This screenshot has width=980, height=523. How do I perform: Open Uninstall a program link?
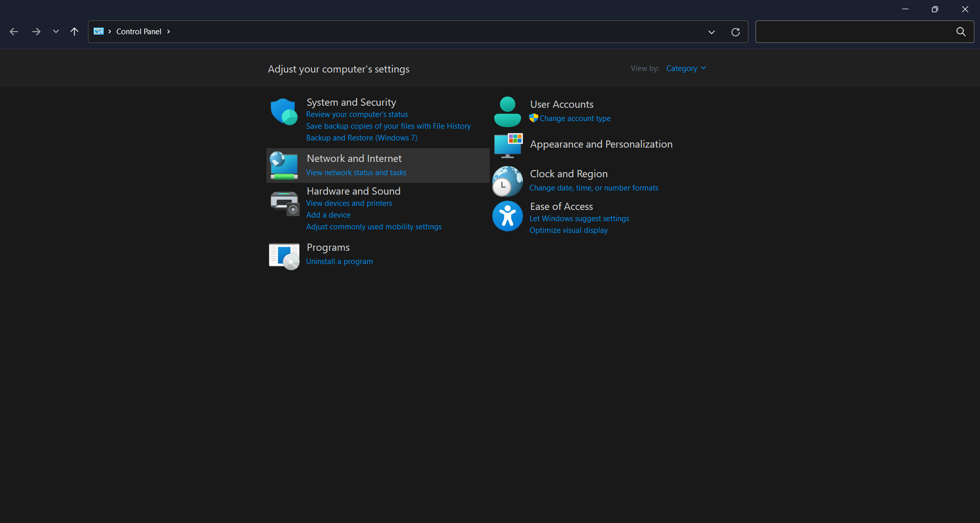[339, 261]
